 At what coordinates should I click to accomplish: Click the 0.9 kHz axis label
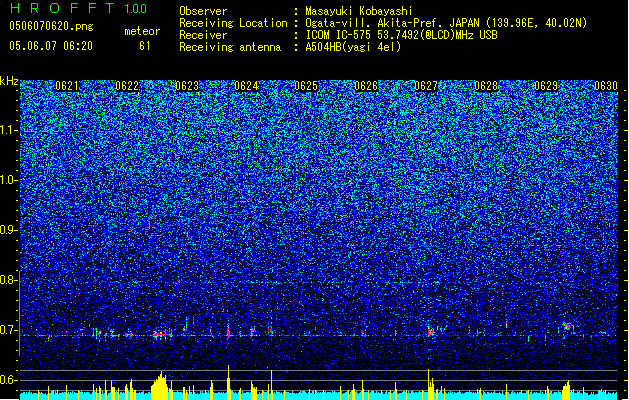(x=9, y=230)
